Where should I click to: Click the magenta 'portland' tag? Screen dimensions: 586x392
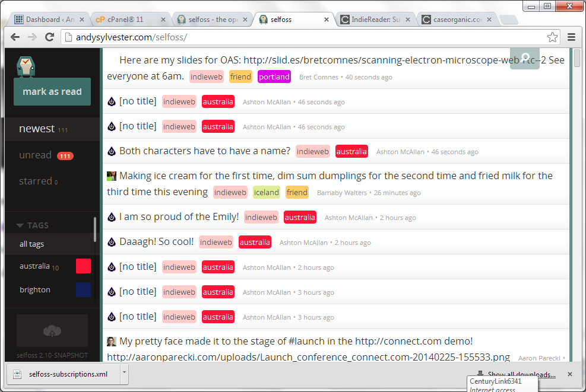[x=274, y=77]
